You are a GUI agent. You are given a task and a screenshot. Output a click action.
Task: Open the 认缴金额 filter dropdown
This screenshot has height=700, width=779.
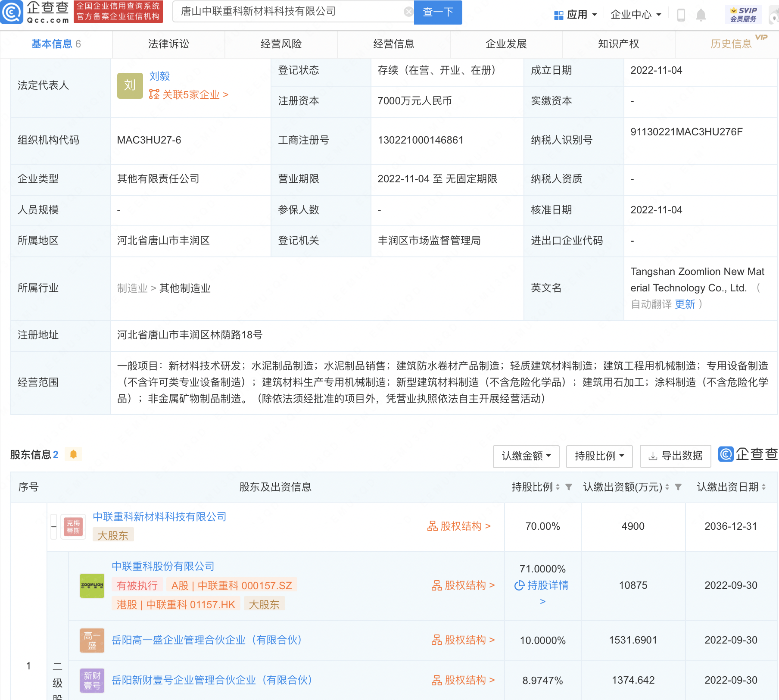[x=526, y=456]
